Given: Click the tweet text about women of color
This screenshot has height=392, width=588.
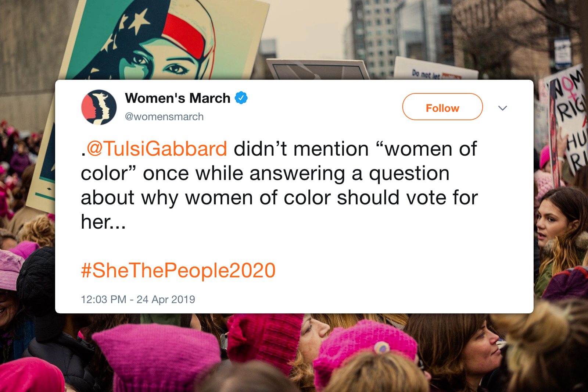Looking at the screenshot, I should (x=279, y=185).
